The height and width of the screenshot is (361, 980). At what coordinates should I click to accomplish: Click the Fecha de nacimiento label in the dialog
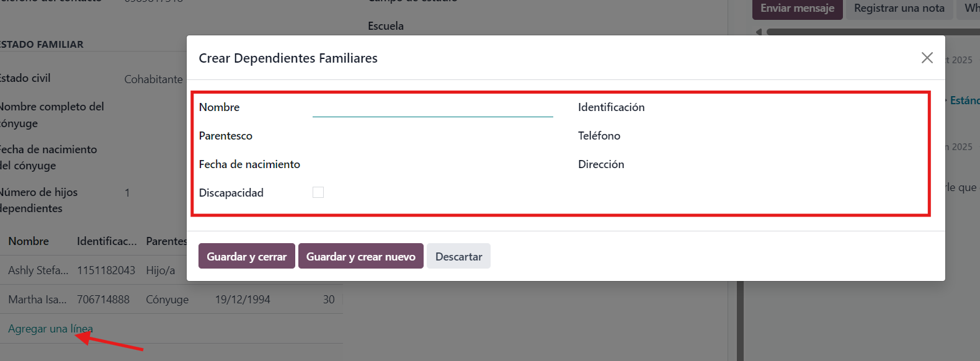point(249,164)
